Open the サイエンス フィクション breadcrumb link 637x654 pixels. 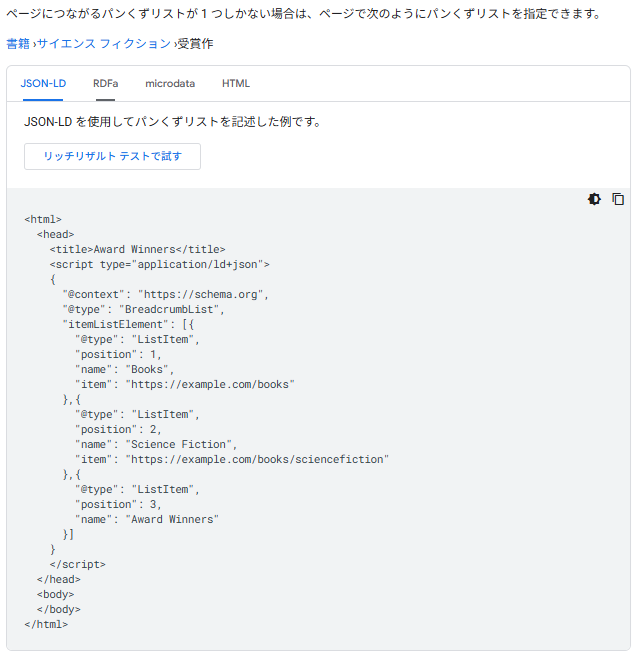(x=104, y=43)
